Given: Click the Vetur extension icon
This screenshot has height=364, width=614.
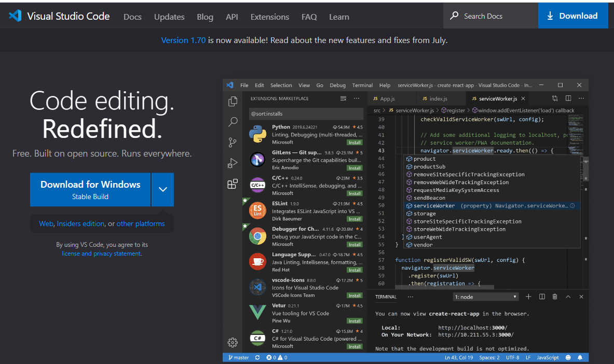Looking at the screenshot, I should (257, 313).
